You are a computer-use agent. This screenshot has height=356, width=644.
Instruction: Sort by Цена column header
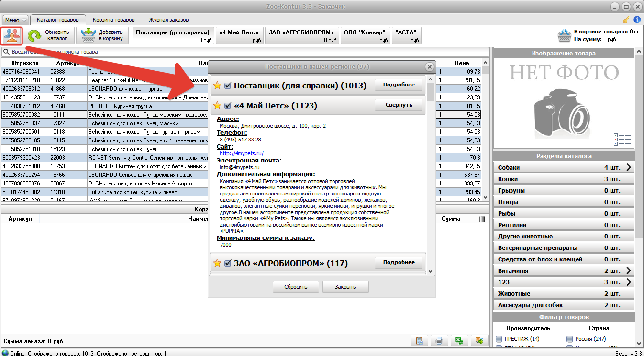(462, 63)
